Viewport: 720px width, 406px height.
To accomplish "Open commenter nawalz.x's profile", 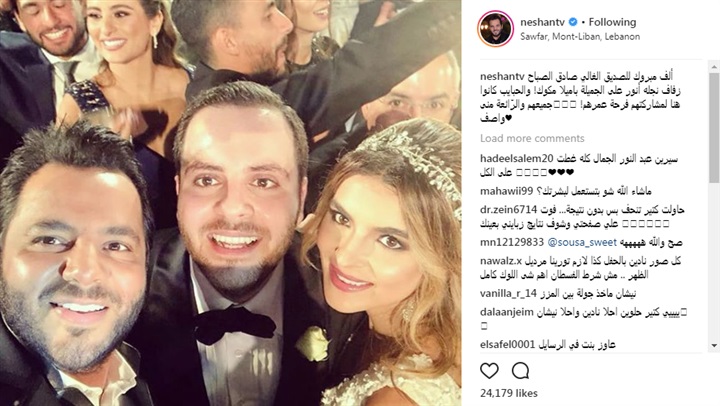I will 501,261.
